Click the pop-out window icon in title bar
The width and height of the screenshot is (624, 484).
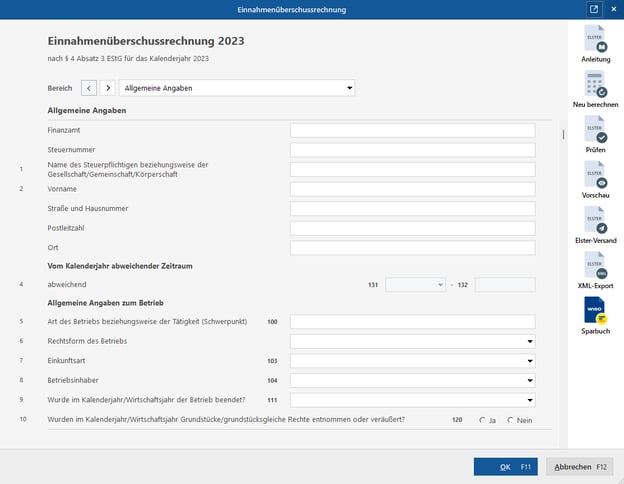(x=593, y=9)
